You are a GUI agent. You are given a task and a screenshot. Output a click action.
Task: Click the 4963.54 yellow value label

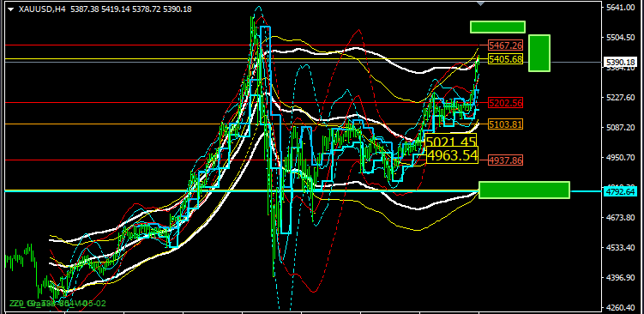[x=452, y=156]
